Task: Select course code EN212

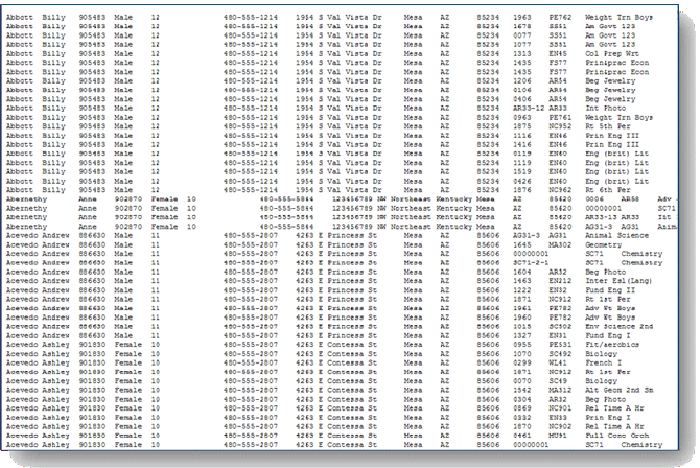Action: coord(560,281)
